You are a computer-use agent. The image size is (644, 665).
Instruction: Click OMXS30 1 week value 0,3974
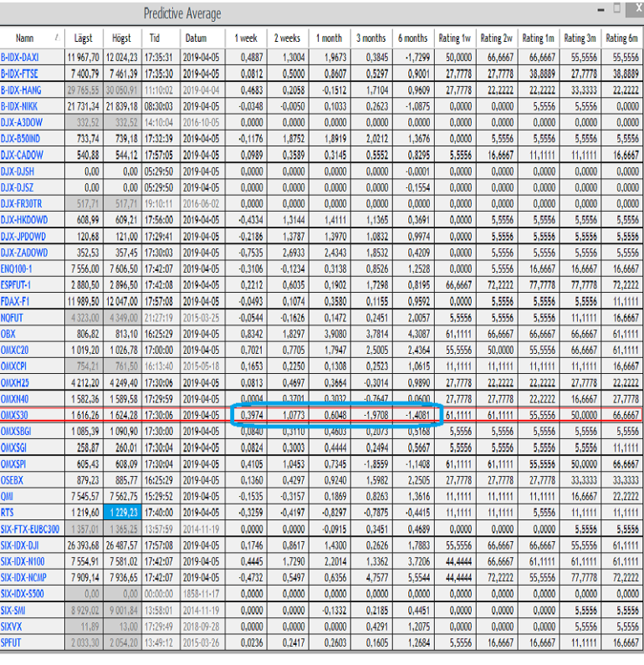click(252, 415)
